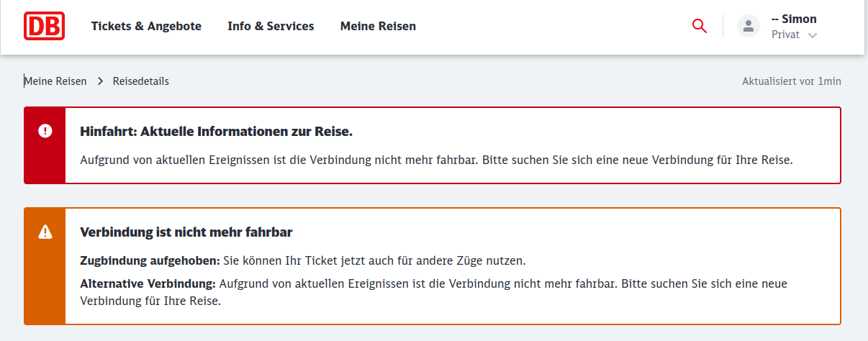The image size is (868, 341).
Task: Click the breadcrumb separator arrow
Action: [101, 81]
